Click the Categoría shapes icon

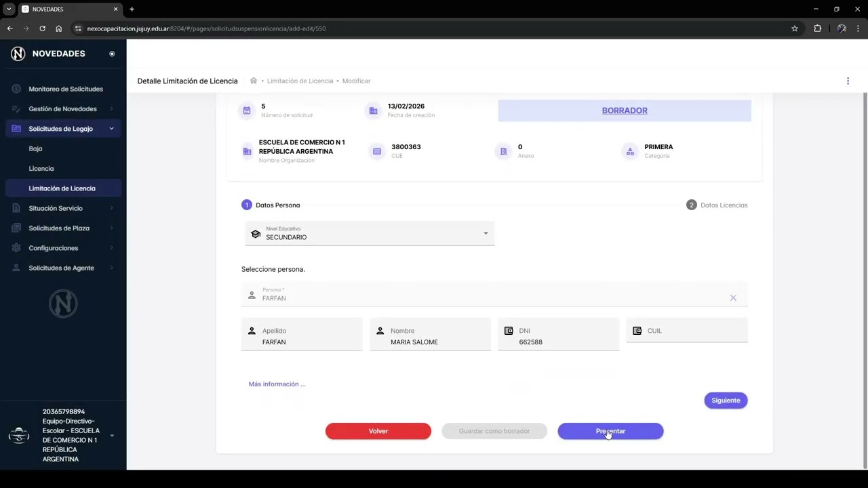630,151
